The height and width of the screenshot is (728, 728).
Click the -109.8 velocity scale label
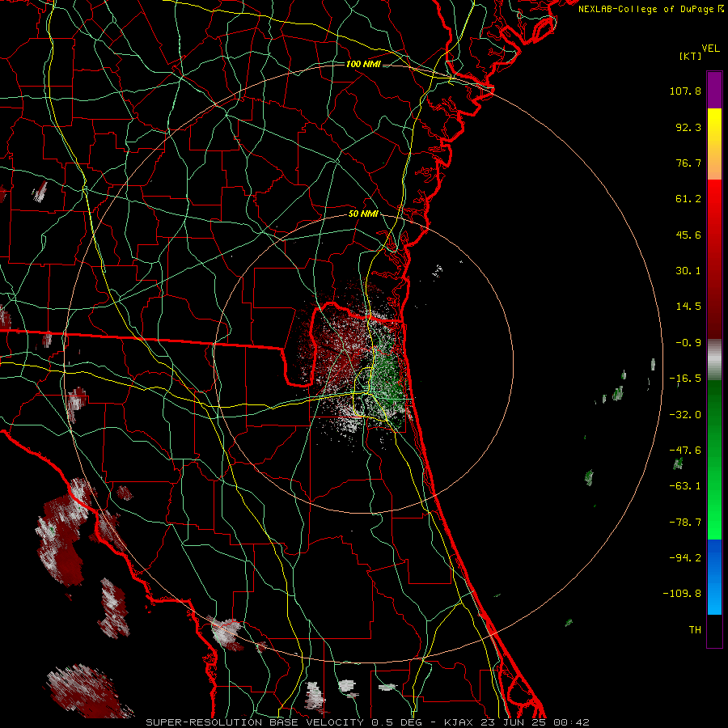coord(682,594)
